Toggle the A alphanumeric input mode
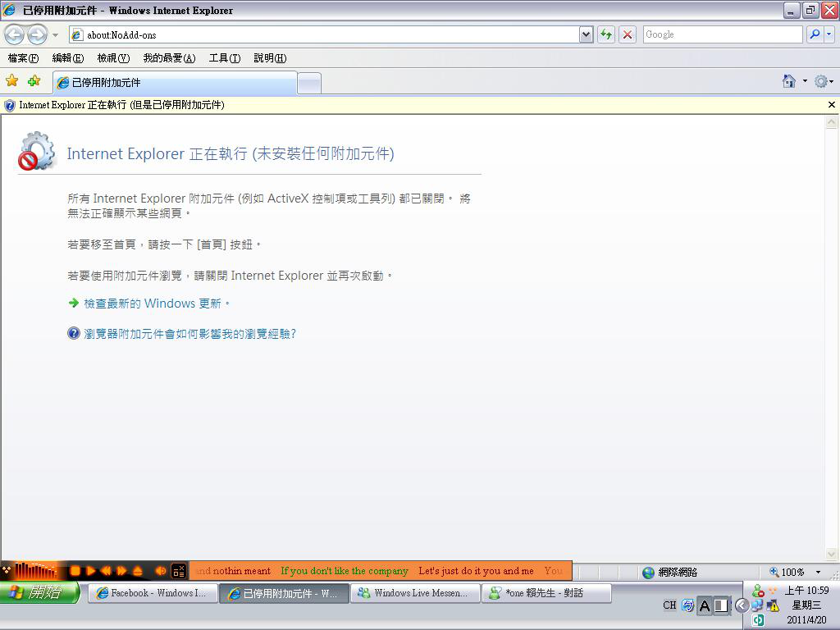This screenshot has width=840, height=630. coord(705,606)
